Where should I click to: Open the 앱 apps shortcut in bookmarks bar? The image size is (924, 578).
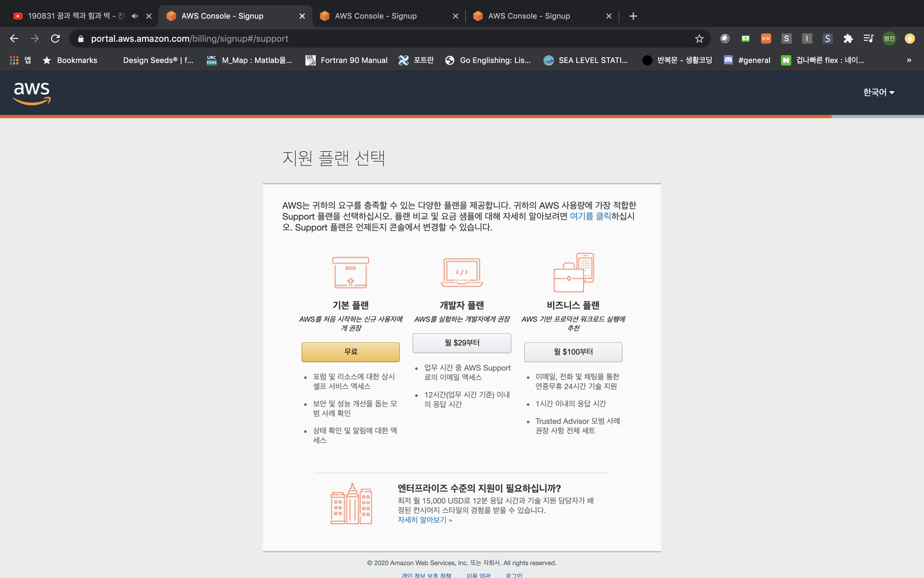(x=21, y=60)
